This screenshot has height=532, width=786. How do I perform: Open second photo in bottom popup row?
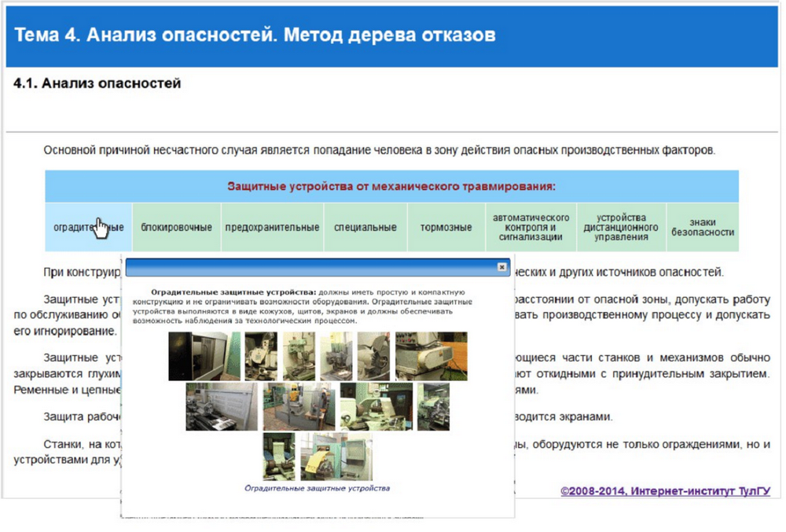(x=336, y=457)
